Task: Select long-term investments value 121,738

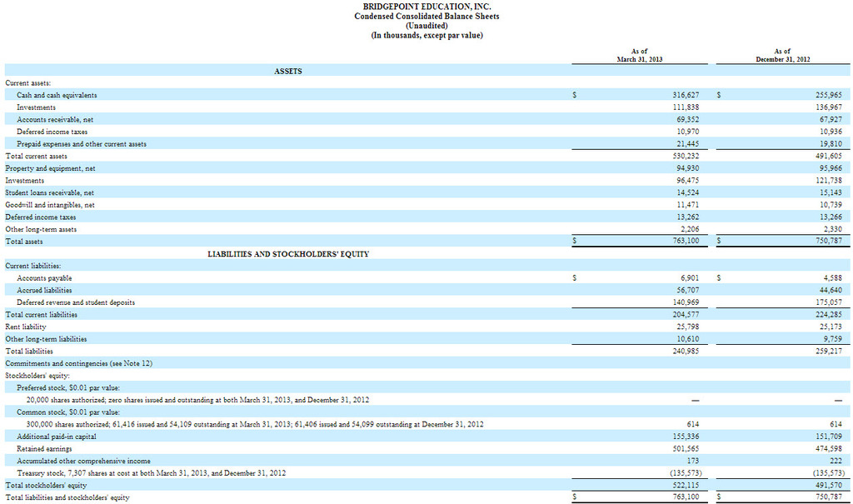Action: (829, 181)
